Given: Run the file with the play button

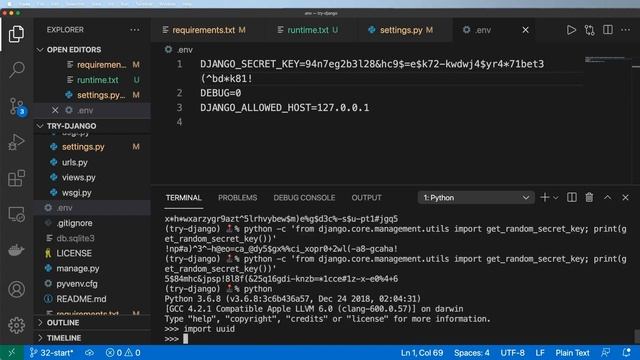Looking at the screenshot, I should pyautogui.click(x=571, y=30).
